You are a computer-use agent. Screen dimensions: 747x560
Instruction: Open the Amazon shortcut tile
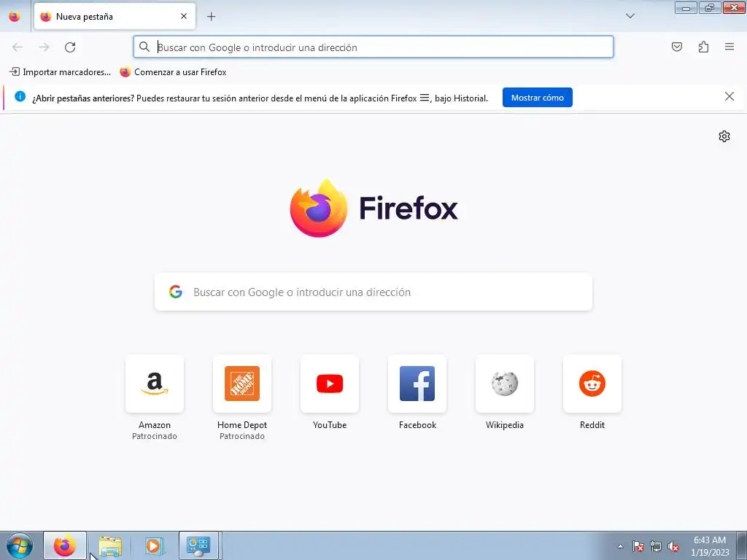155,384
